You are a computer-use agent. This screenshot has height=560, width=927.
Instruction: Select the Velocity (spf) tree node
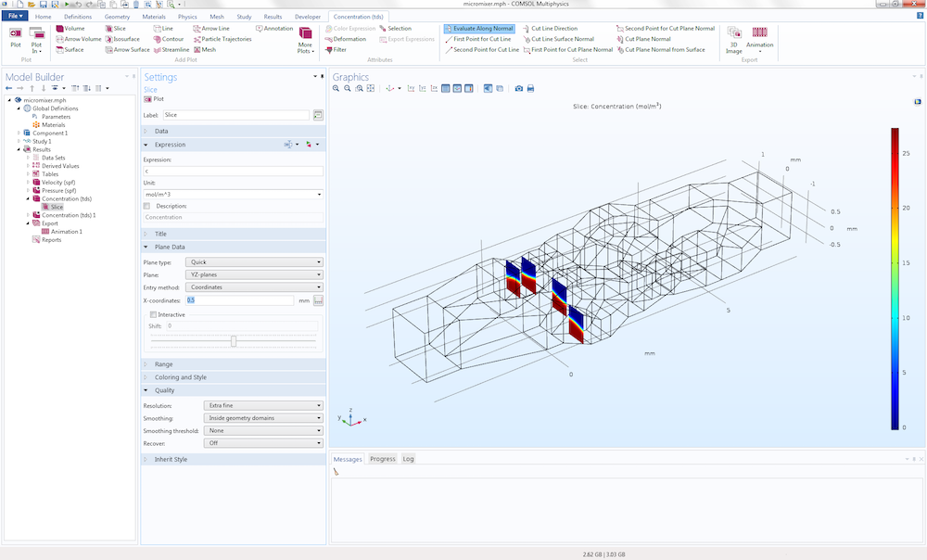point(55,183)
